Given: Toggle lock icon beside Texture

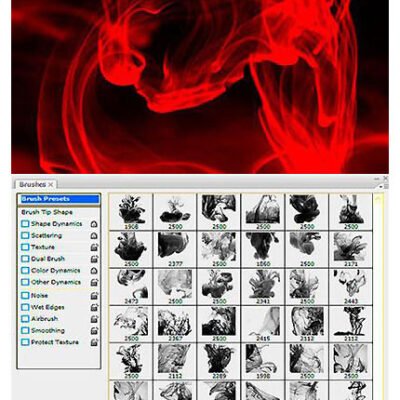Looking at the screenshot, I should point(95,247).
